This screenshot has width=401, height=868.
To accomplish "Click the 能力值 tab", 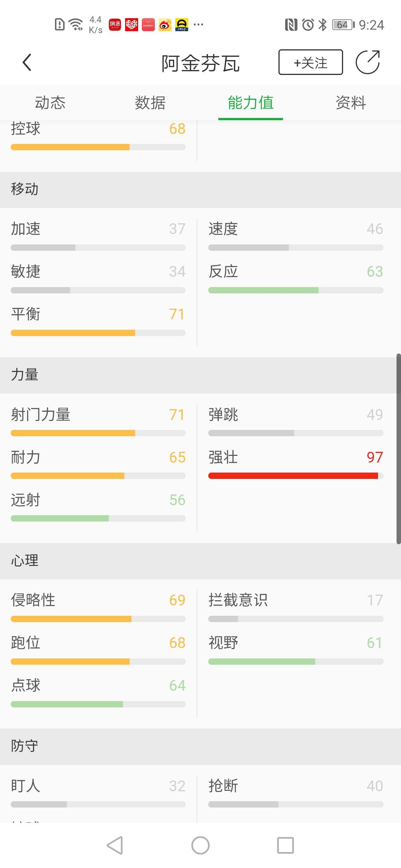I will [251, 103].
